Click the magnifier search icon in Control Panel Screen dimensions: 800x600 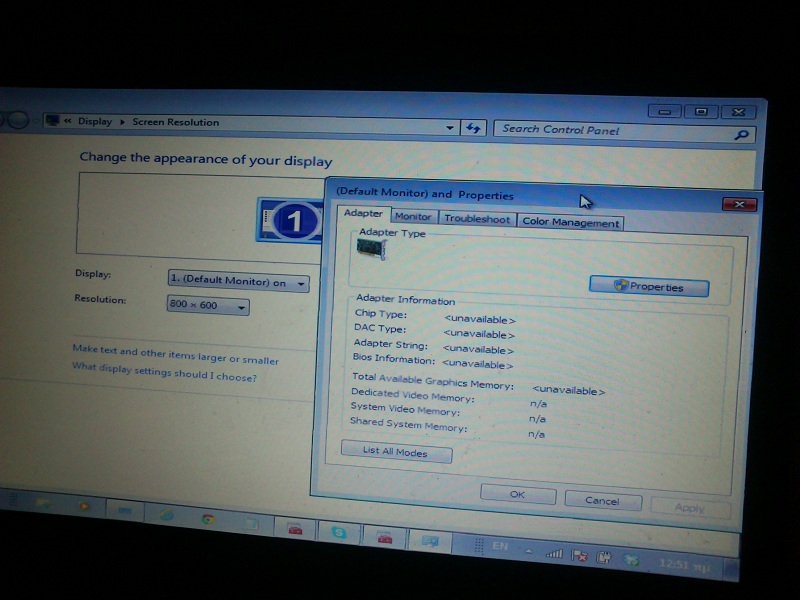[741, 135]
